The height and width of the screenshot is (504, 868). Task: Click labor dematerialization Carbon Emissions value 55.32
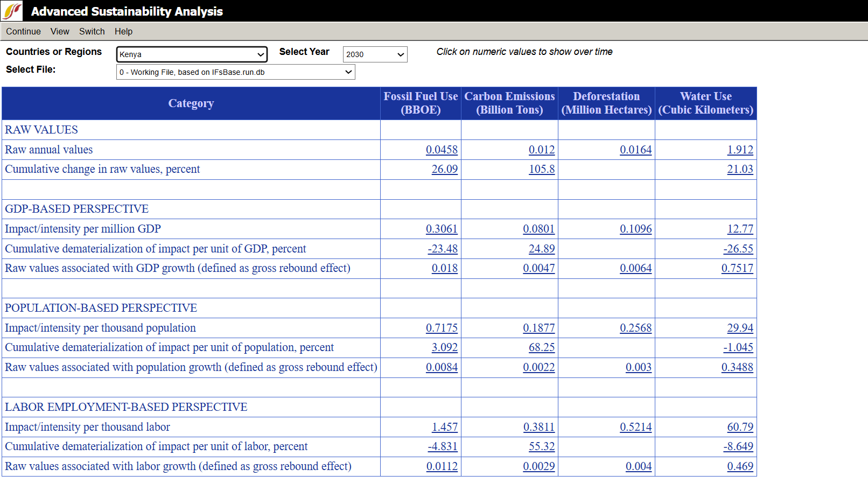[541, 446]
